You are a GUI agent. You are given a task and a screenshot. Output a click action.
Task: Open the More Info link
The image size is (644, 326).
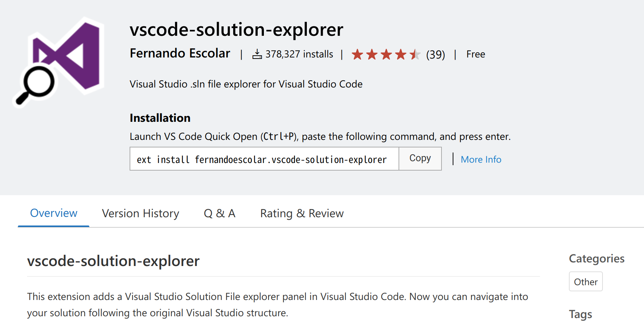point(480,159)
